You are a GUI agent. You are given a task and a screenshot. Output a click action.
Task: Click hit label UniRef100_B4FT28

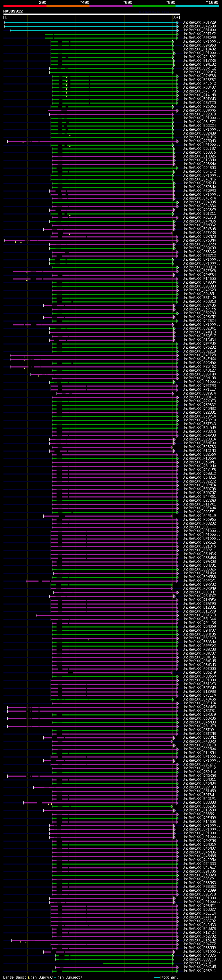[x=199, y=355]
